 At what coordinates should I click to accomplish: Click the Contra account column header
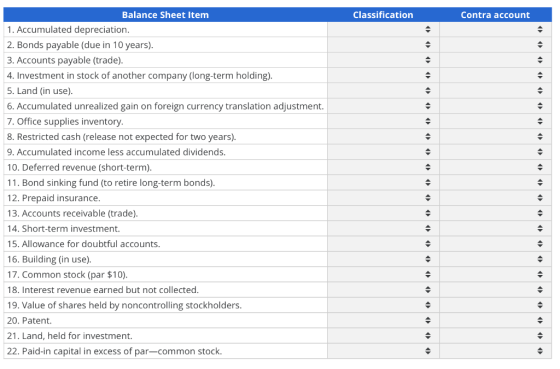tap(495, 15)
